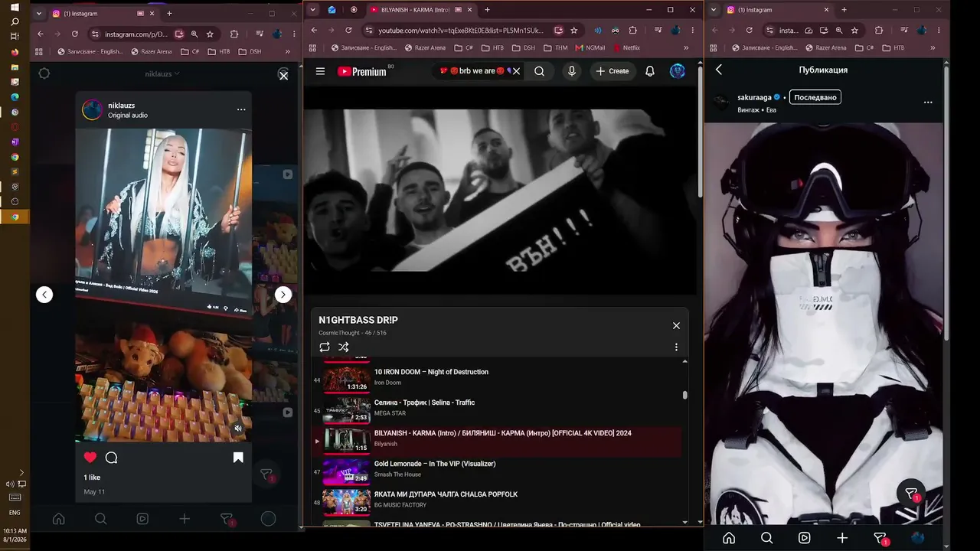The width and height of the screenshot is (980, 551).
Task: Open search in the left Instagram window
Action: [100, 519]
